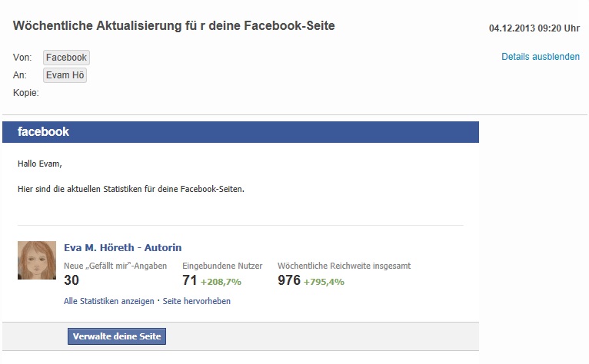
Task: Click the Verwalte deine Seite button
Action: tap(117, 336)
